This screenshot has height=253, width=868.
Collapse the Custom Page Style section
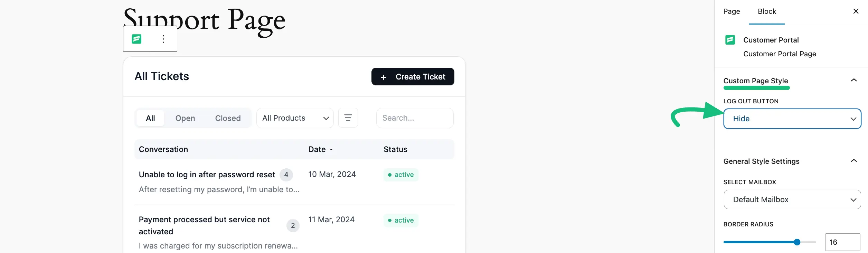[853, 81]
